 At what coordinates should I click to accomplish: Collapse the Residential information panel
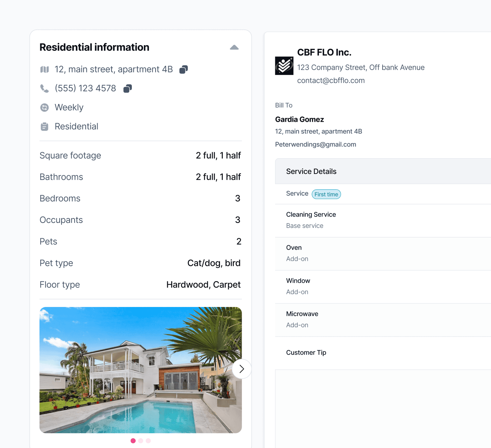234,48
